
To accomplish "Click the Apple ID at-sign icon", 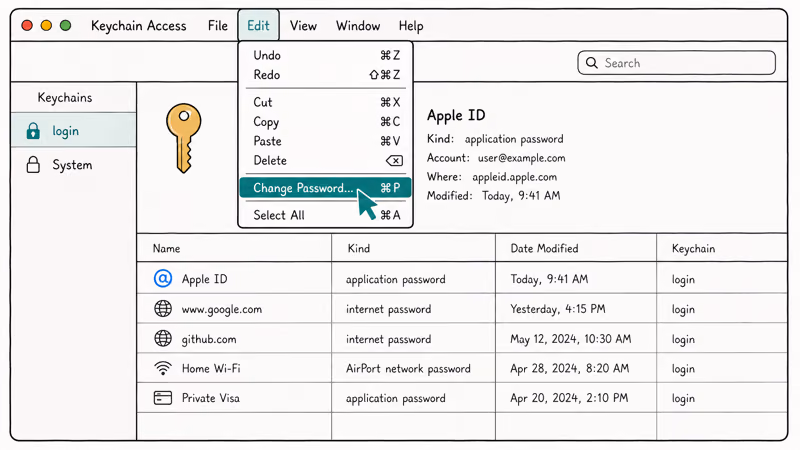I will point(163,279).
